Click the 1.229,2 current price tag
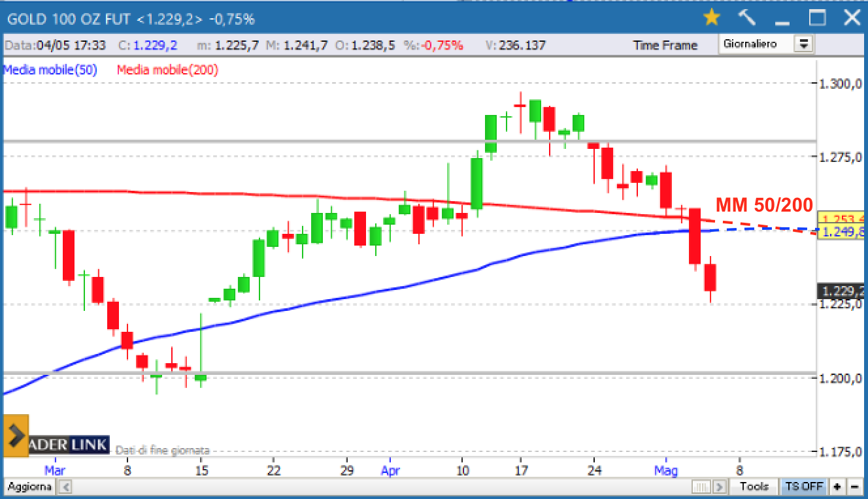The image size is (868, 499). [x=842, y=291]
